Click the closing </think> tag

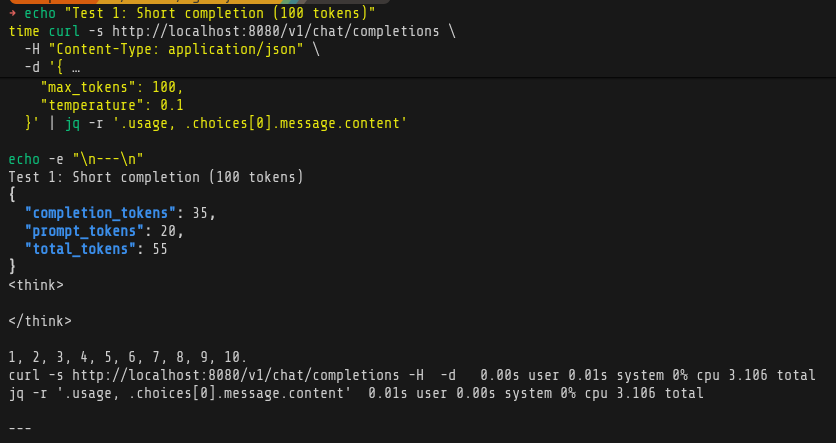click(x=40, y=321)
